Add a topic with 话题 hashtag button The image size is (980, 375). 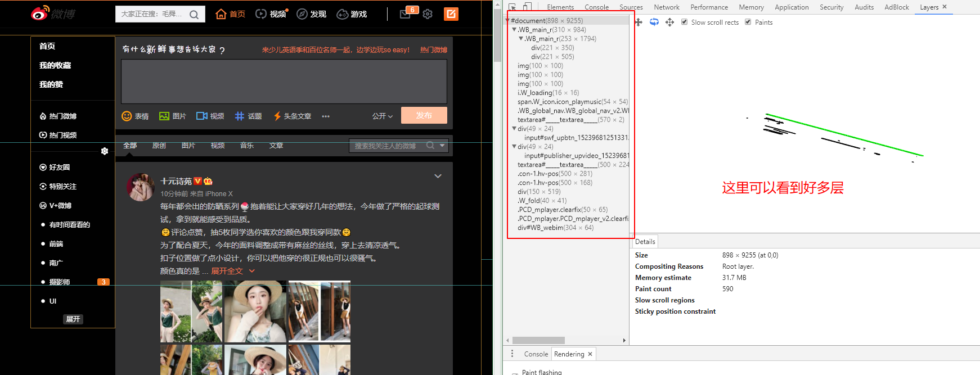(x=248, y=116)
